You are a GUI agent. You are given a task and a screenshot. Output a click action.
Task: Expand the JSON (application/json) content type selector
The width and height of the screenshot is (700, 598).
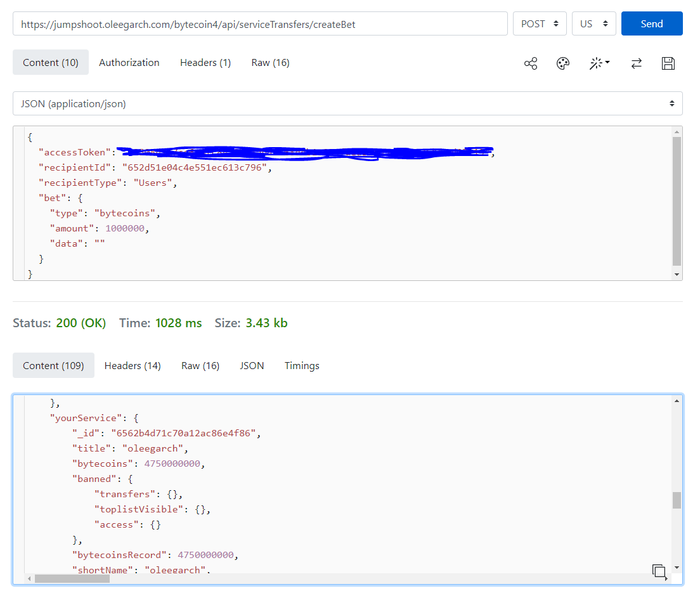[347, 103]
